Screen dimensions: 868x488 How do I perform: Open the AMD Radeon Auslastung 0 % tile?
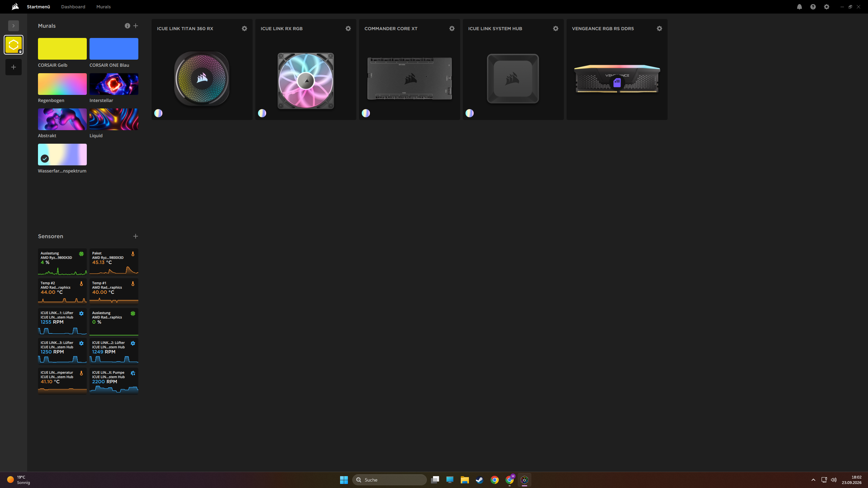(114, 321)
